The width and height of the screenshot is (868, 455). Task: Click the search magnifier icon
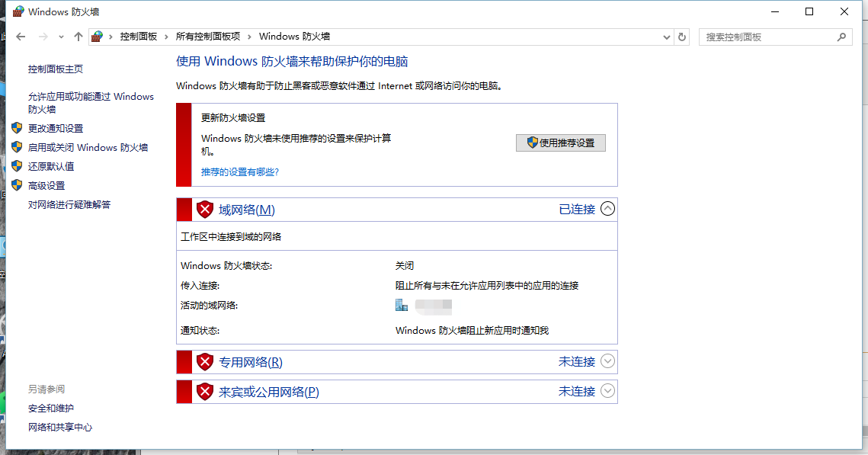pyautogui.click(x=841, y=37)
